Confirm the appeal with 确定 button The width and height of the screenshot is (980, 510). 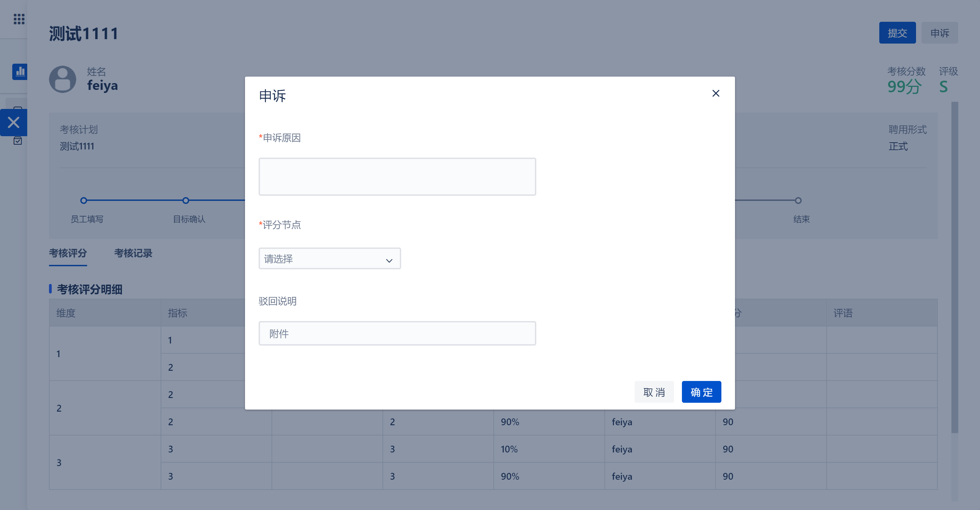click(x=701, y=392)
